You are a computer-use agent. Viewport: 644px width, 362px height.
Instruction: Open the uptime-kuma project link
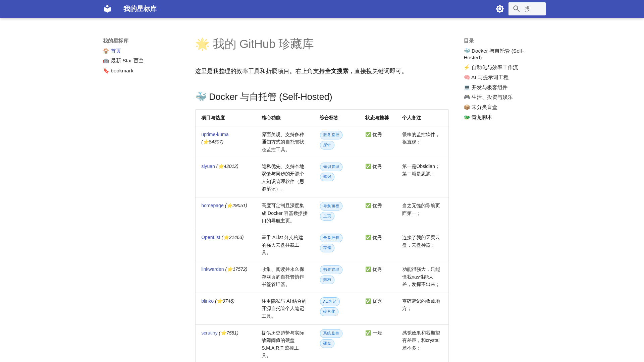[215, 134]
